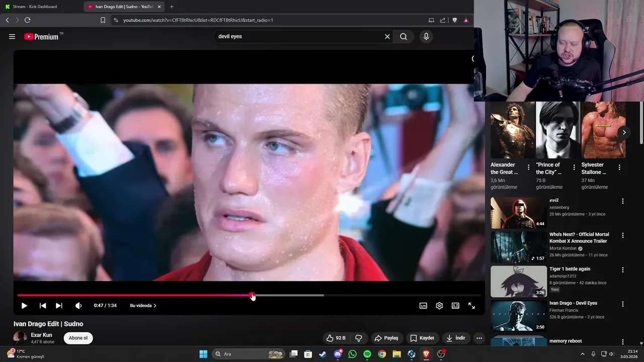Open 'memory reboot' video title
644x362 pixels.
click(566, 341)
